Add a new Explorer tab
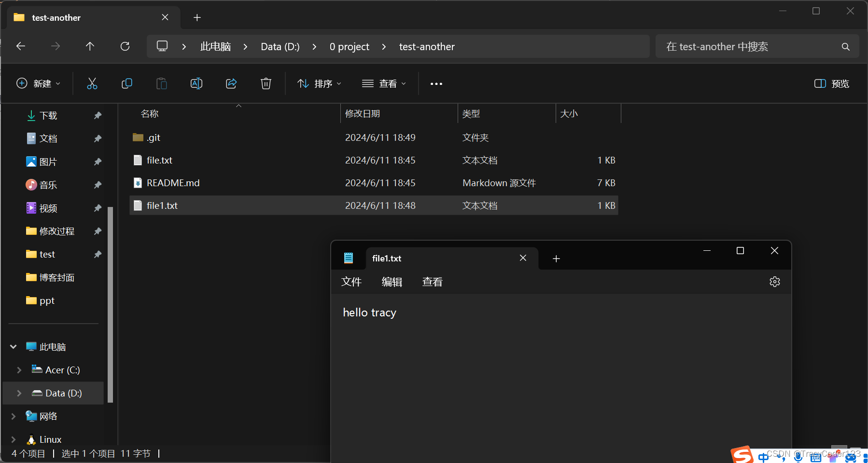This screenshot has width=868, height=463. (197, 18)
